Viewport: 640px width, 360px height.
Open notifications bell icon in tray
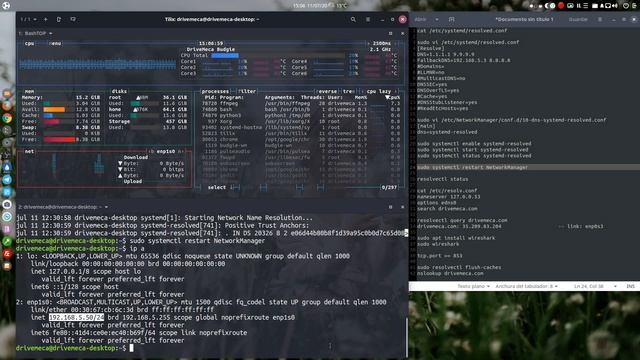point(602,6)
